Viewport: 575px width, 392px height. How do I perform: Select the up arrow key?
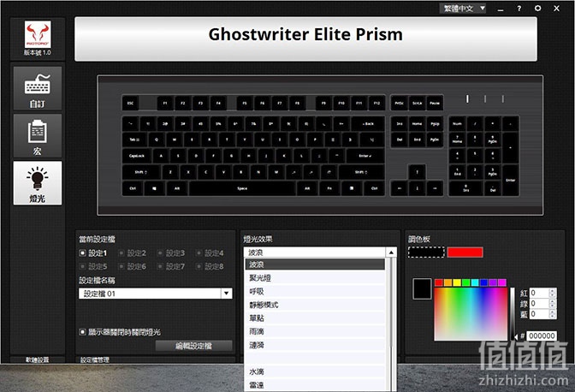[417, 172]
